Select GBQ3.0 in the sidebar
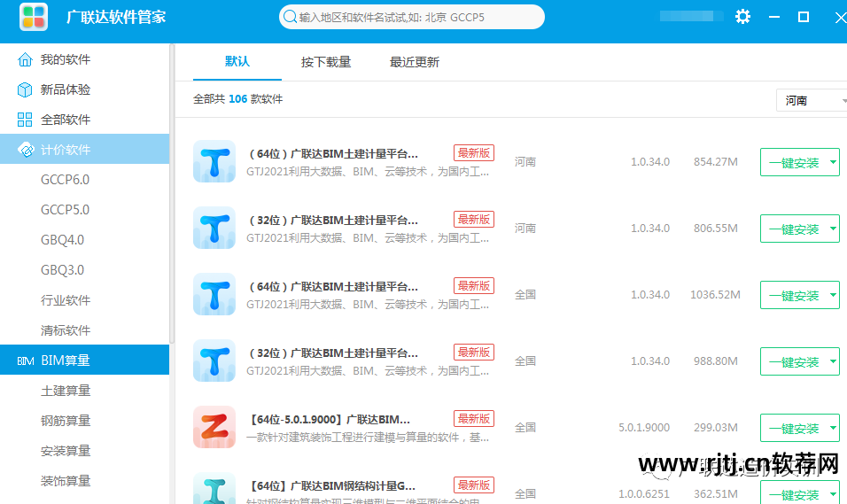847x504 pixels. 63,270
